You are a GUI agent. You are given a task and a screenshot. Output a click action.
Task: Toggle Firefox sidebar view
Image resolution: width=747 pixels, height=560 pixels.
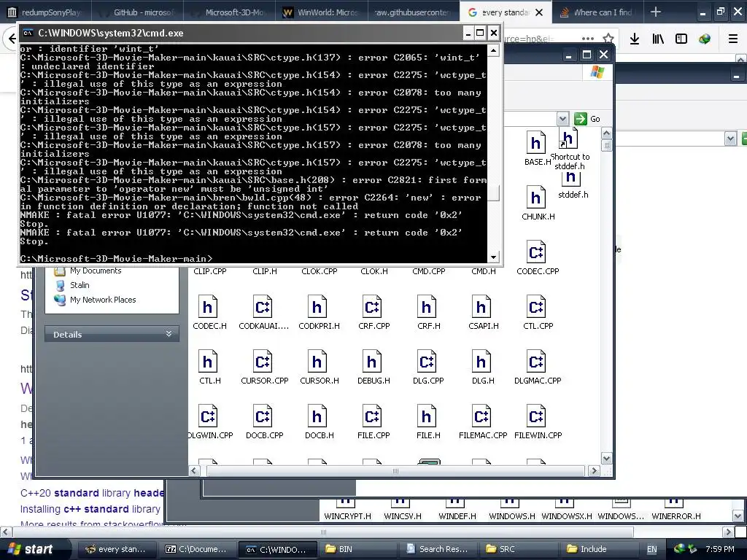[x=681, y=39]
